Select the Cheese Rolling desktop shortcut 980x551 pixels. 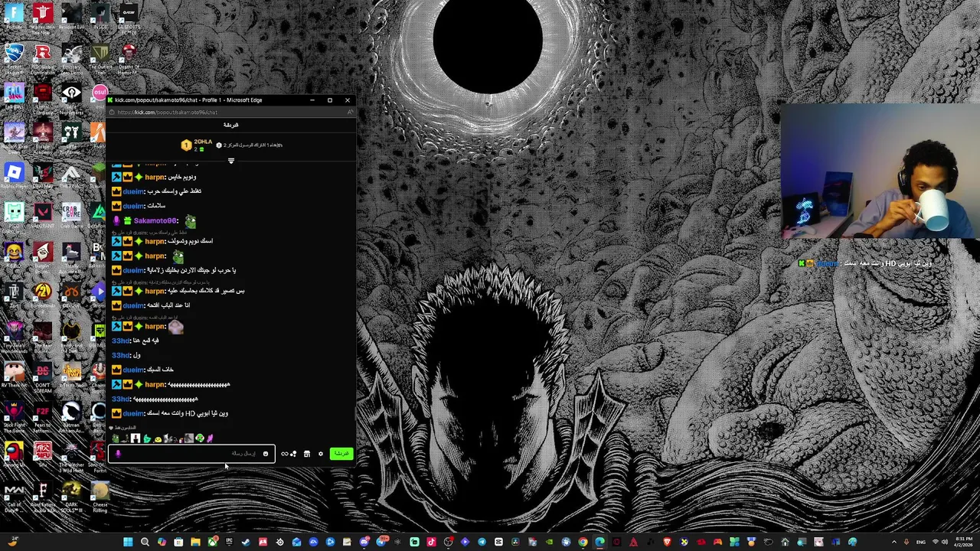click(100, 496)
